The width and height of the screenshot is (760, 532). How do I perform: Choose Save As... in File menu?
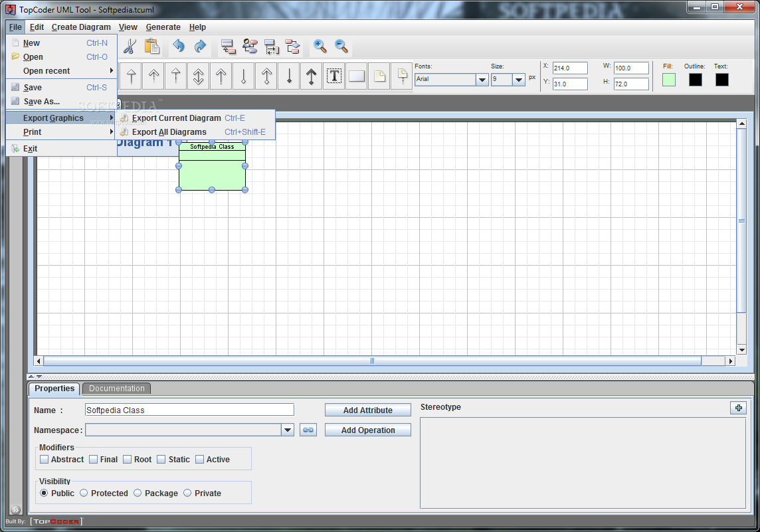62,101
